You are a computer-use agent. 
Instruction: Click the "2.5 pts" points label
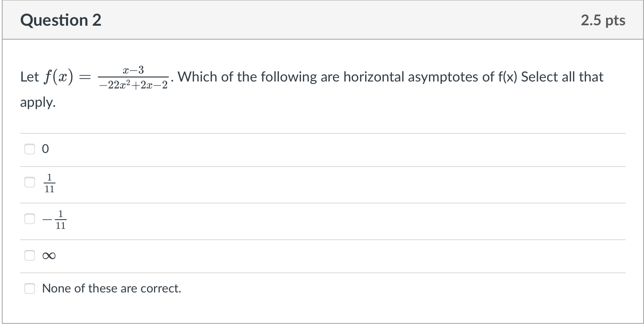[603, 20]
